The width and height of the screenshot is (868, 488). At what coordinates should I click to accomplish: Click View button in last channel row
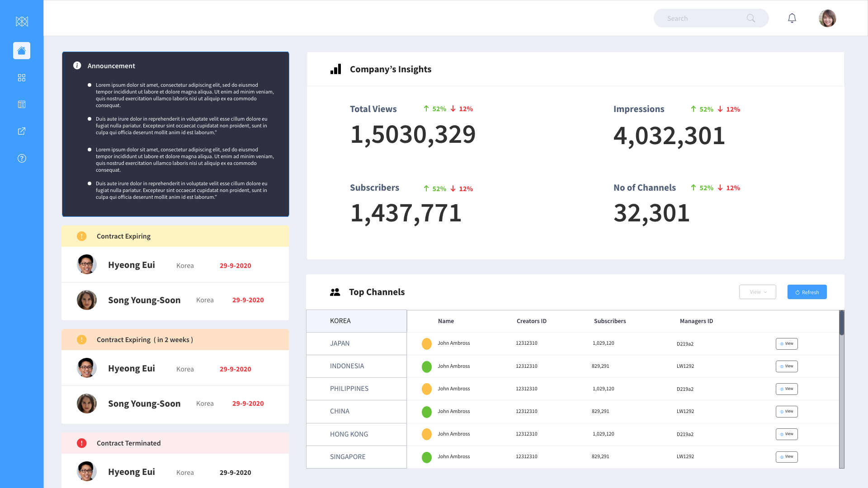pos(787,457)
